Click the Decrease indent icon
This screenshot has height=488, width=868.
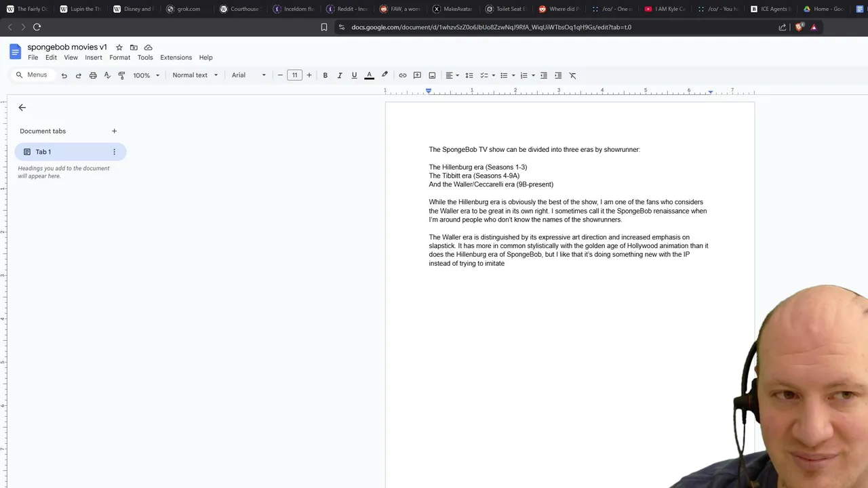[x=544, y=75]
